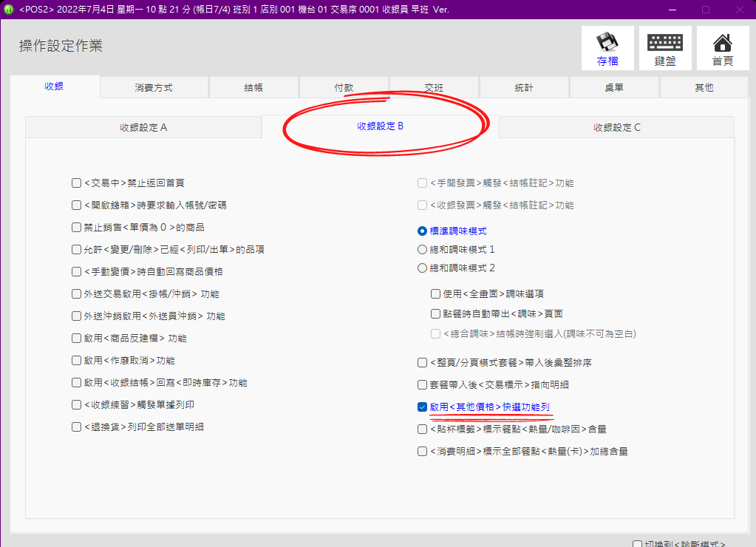Toggle 禁止銷售<單價為 0 >的商品

coord(76,227)
